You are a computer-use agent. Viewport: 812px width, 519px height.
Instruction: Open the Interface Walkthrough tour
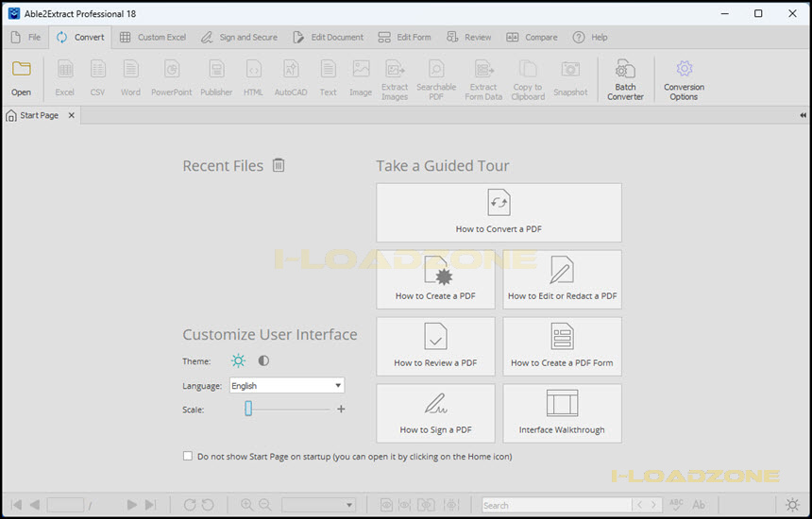point(562,413)
